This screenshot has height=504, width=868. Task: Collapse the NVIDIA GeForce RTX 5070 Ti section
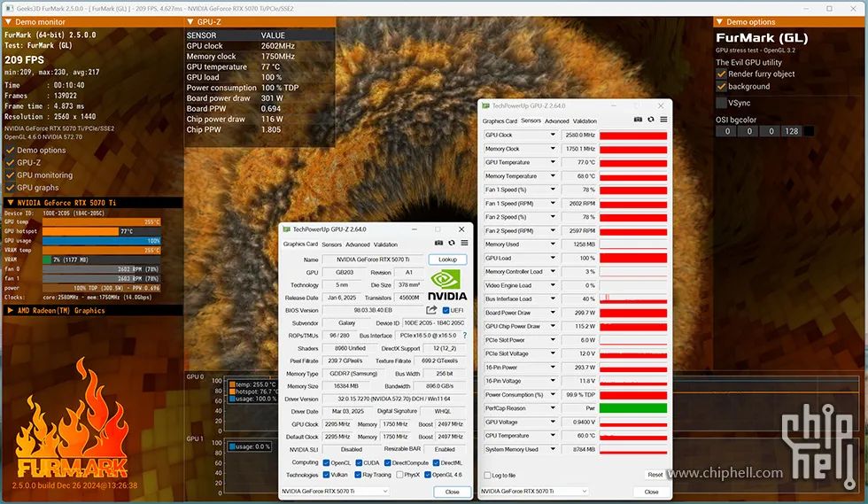pyautogui.click(x=10, y=203)
